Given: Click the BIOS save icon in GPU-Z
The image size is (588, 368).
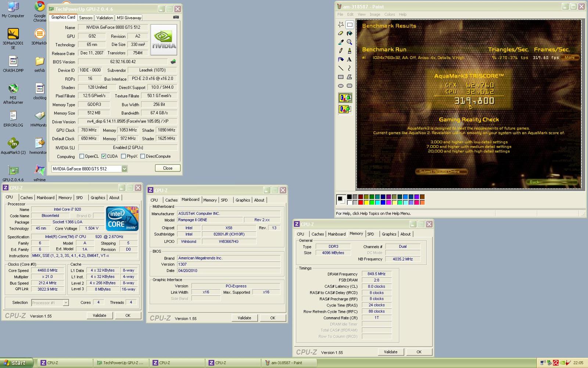Looking at the screenshot, I should click(173, 61).
